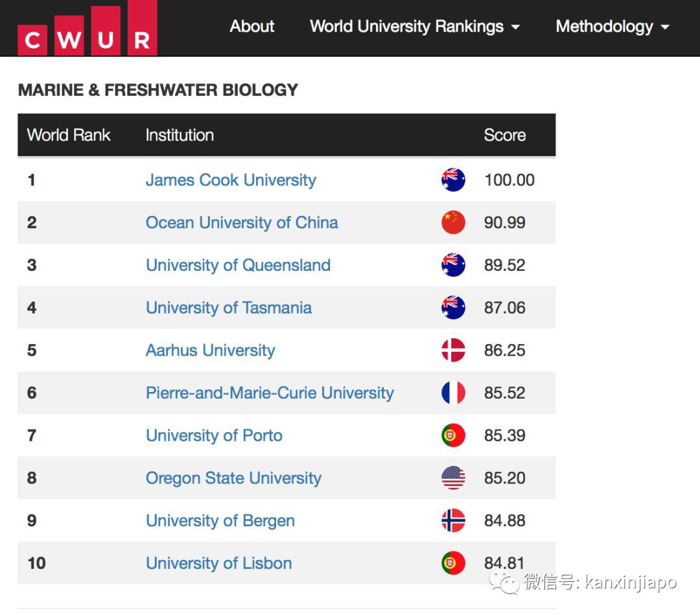Image resolution: width=700 pixels, height=615 pixels.
Task: Open the Ocean University of China link
Action: pyautogui.click(x=242, y=222)
